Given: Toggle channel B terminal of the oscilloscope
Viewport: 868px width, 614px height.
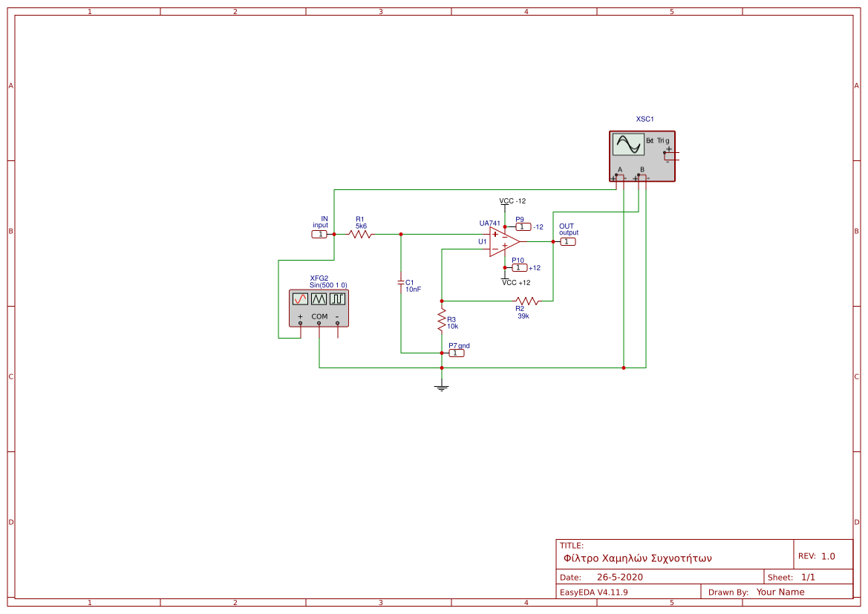Looking at the screenshot, I should pyautogui.click(x=639, y=174).
